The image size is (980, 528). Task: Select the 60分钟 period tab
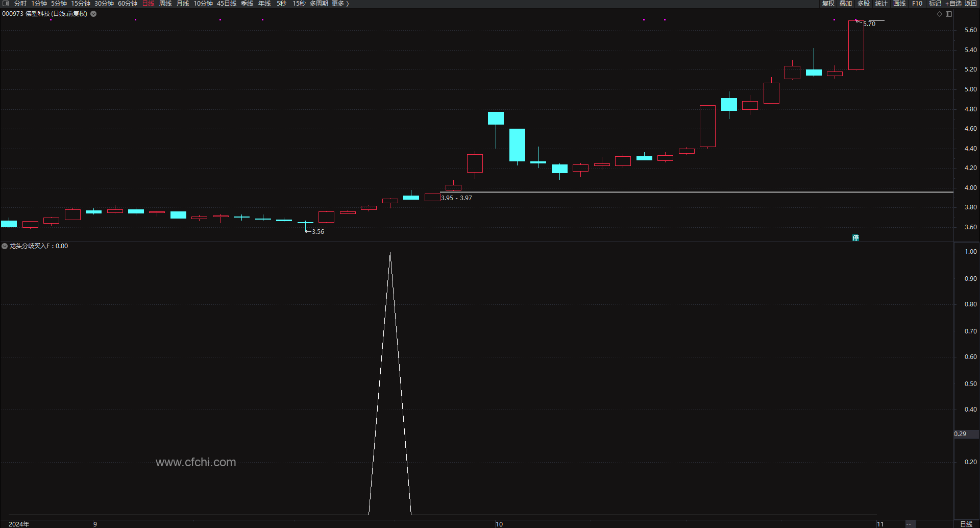point(128,4)
